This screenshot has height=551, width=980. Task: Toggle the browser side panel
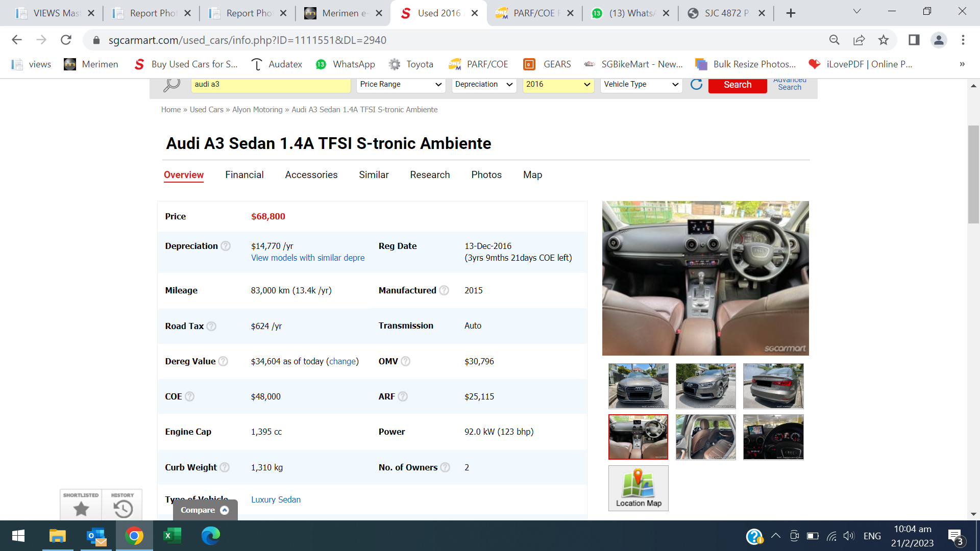click(x=914, y=40)
